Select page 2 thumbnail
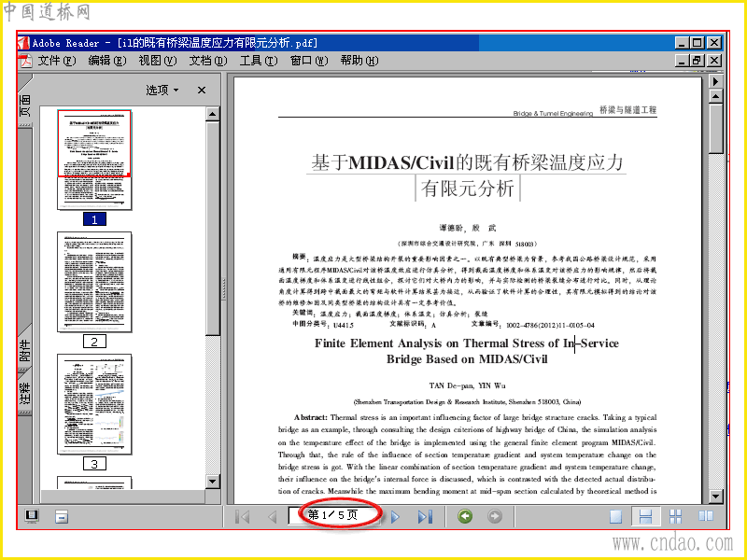The height and width of the screenshot is (560, 747). [x=94, y=282]
